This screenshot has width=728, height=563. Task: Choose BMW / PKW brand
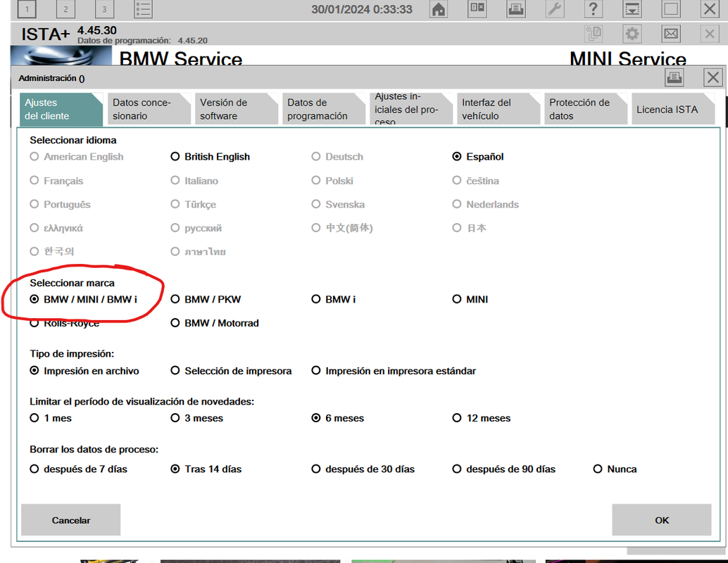point(206,299)
